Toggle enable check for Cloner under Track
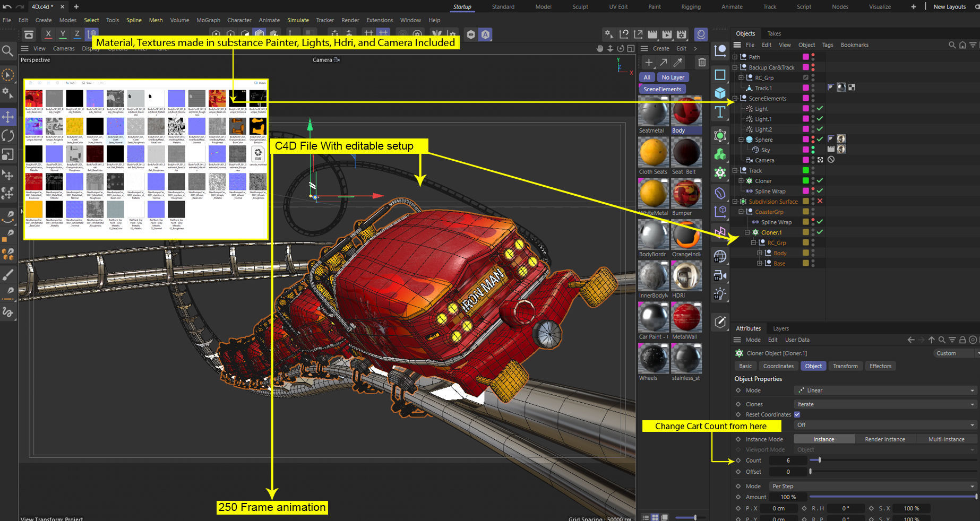Viewport: 980px width, 521px height. coord(820,180)
